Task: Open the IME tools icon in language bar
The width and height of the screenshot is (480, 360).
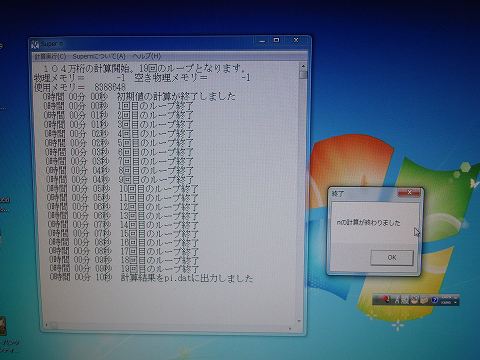Action: (x=424, y=300)
